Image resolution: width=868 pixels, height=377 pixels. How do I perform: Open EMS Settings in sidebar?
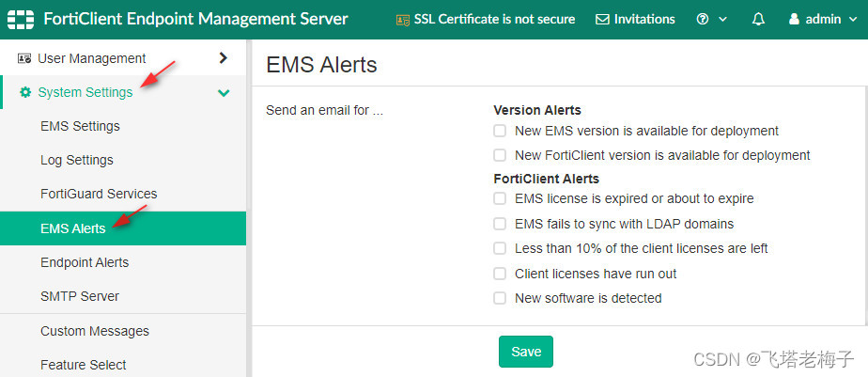tap(123, 126)
